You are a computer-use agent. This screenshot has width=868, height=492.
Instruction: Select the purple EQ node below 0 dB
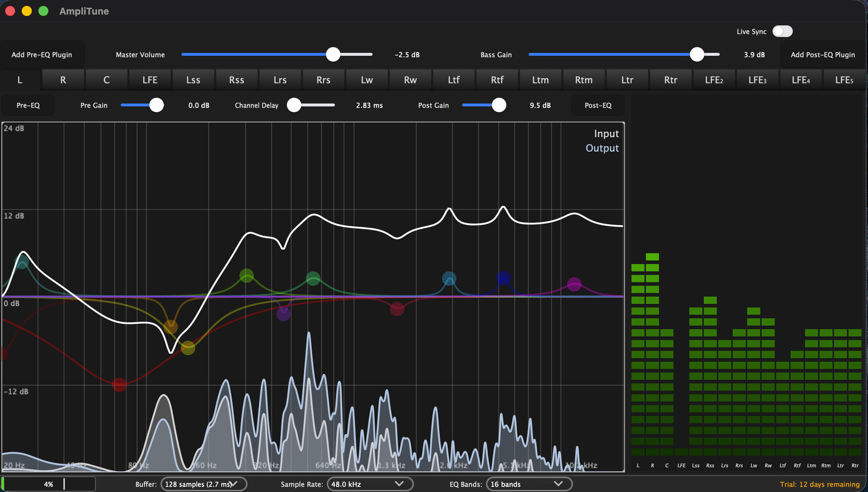click(x=283, y=314)
